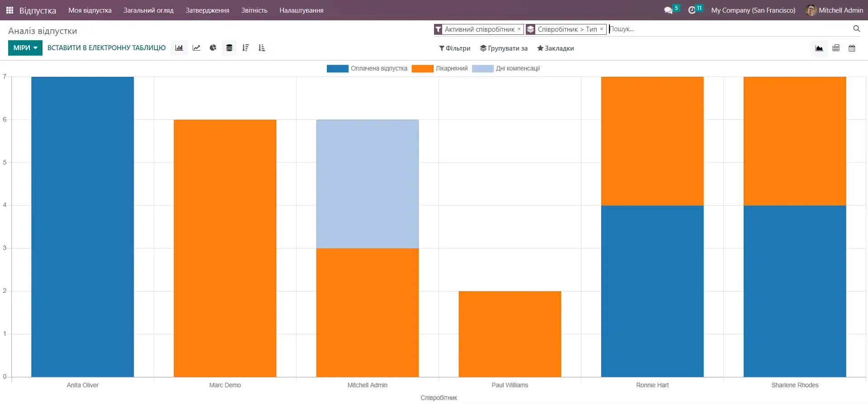
Task: Switch to the calendar view
Action: click(x=852, y=48)
